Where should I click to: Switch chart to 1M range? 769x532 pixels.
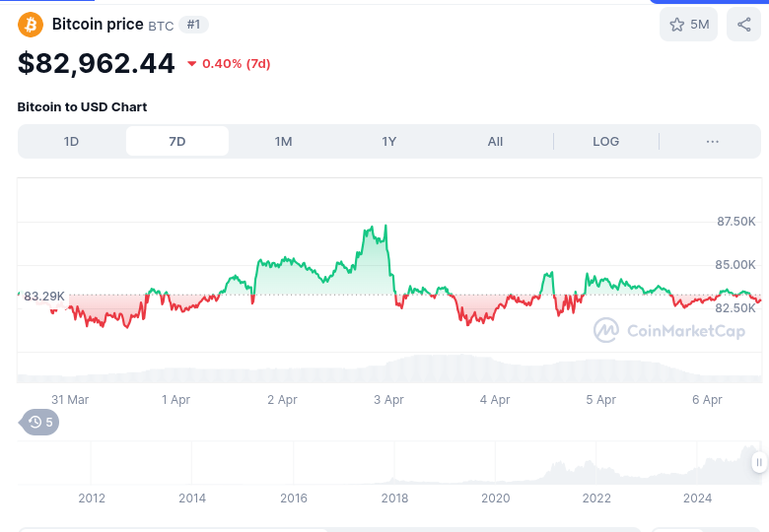[x=284, y=142]
